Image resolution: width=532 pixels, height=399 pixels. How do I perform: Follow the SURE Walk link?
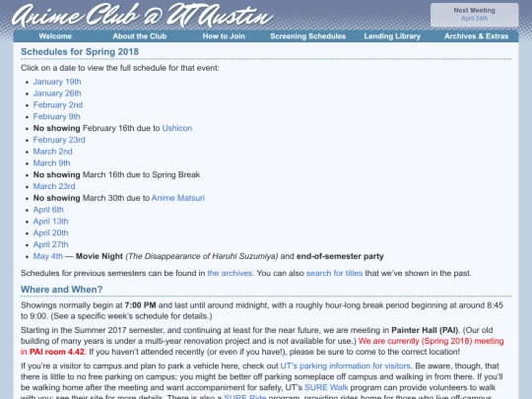tap(326, 387)
